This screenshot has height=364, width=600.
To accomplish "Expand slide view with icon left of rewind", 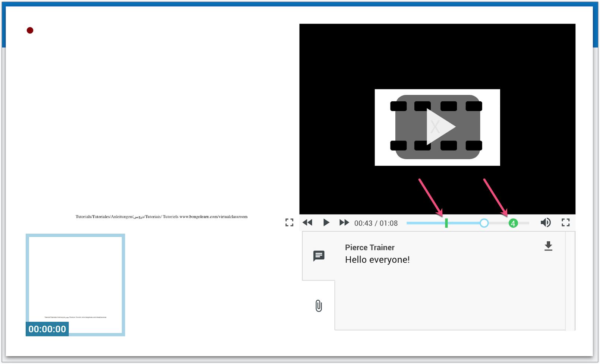I will click(289, 223).
